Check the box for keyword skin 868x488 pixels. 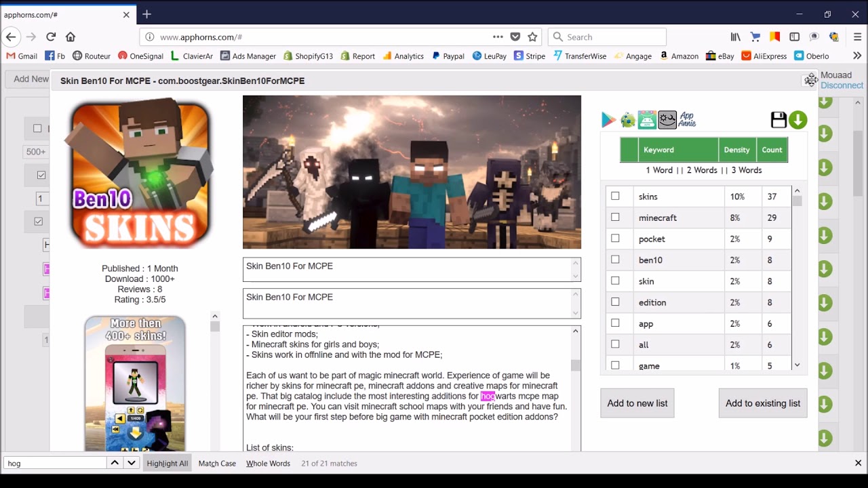tap(615, 280)
